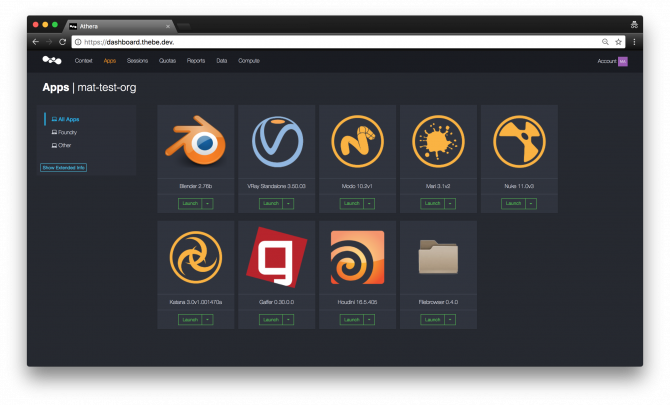Open Quotas in navbar
The width and height of the screenshot is (670, 405).
(x=167, y=61)
